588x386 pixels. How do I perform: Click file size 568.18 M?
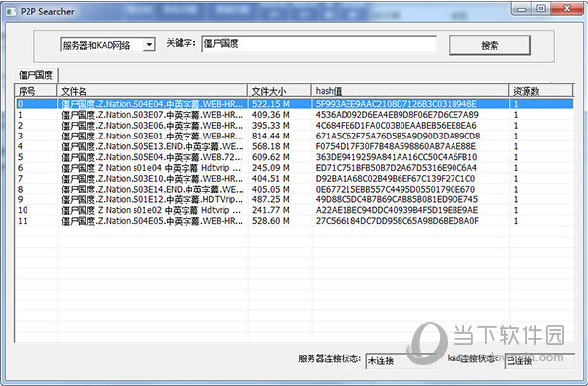[x=270, y=146]
